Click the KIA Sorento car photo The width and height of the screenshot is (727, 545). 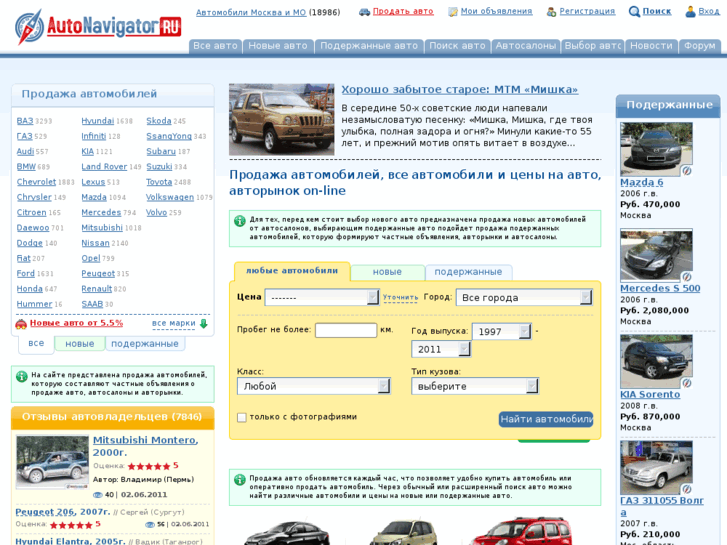point(656,361)
